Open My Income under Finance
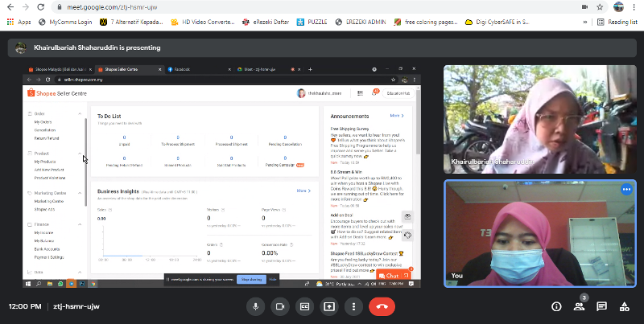Viewport: 644px width, 324px height. (x=43, y=232)
